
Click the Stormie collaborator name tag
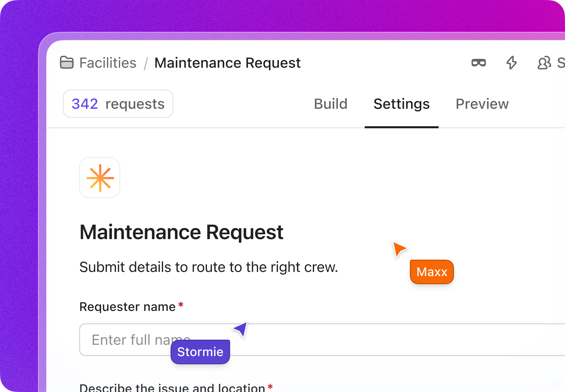coord(200,352)
